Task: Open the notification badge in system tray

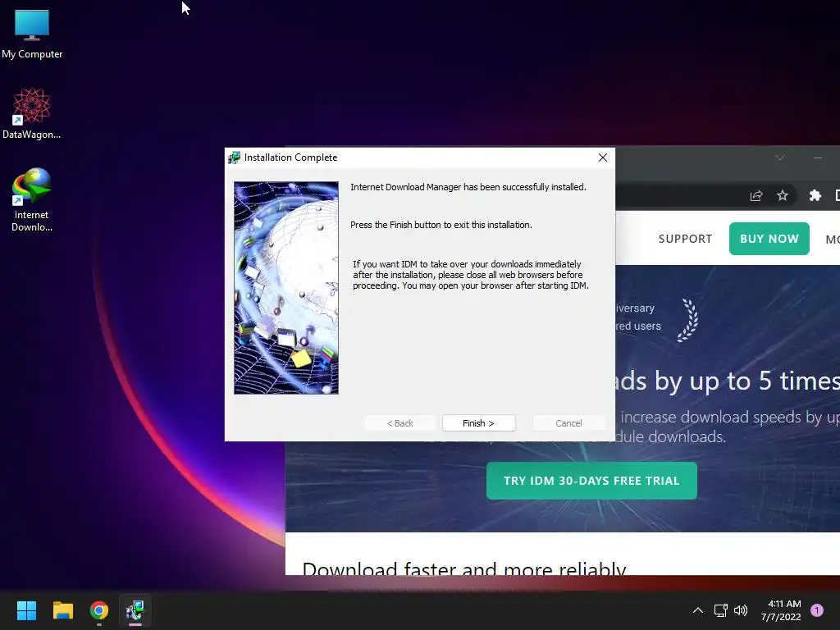Action: 816,610
